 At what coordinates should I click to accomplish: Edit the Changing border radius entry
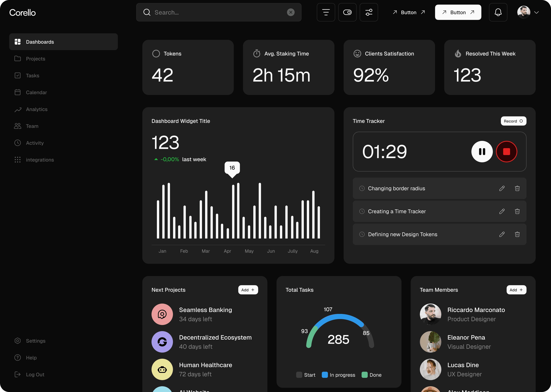click(x=502, y=189)
